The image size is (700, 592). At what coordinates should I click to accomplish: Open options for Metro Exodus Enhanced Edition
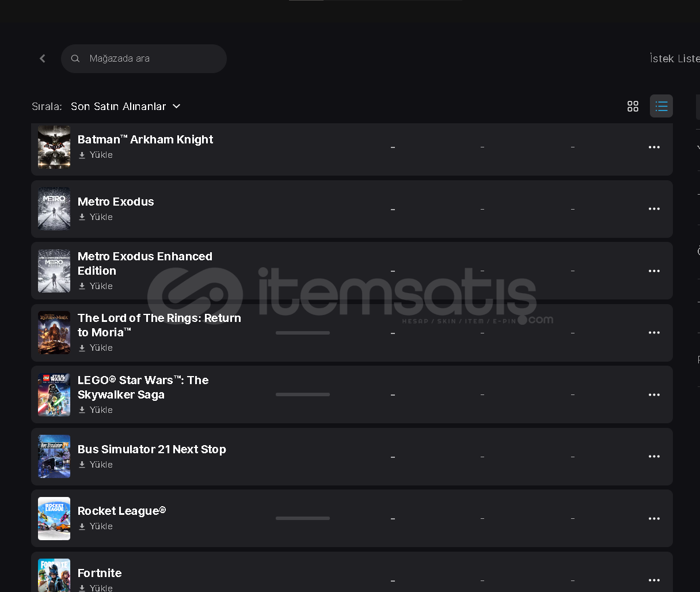point(654,271)
